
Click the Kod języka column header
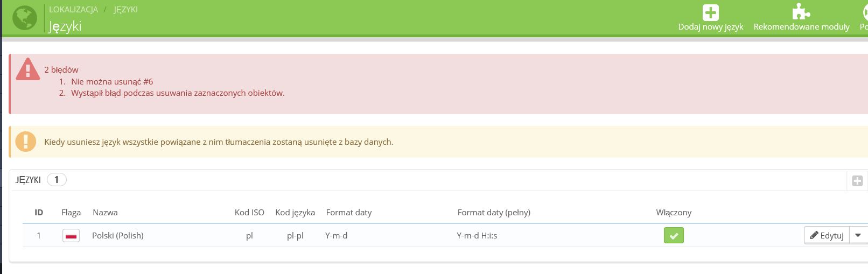pos(295,213)
